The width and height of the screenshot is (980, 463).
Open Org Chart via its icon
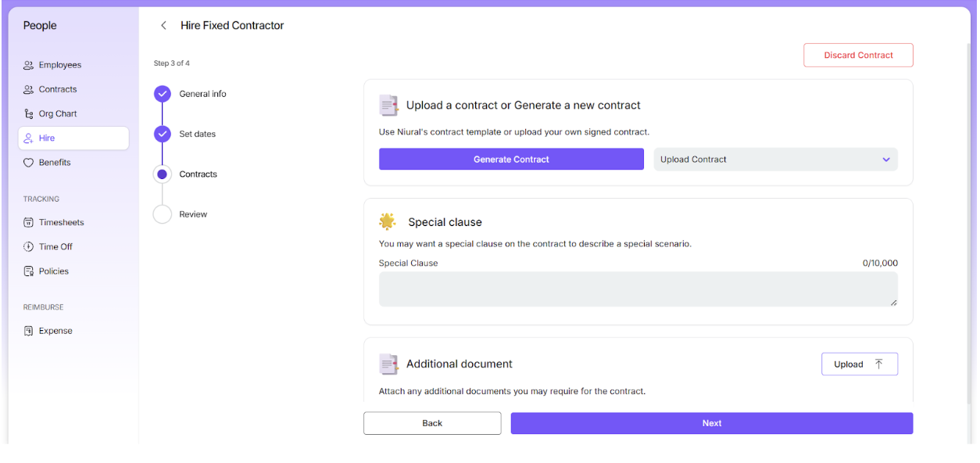click(x=29, y=114)
